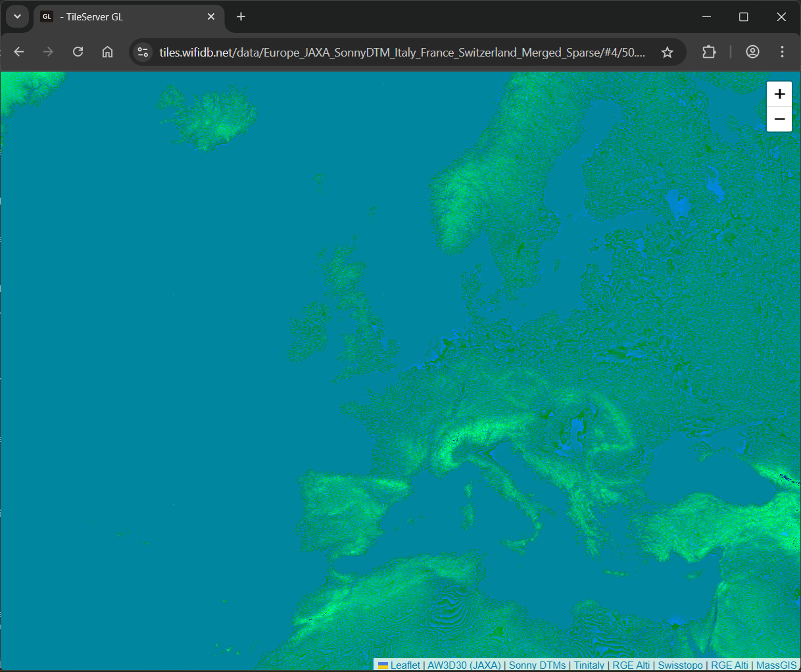Go back to previous page
The height and width of the screenshot is (672, 801).
[x=19, y=52]
